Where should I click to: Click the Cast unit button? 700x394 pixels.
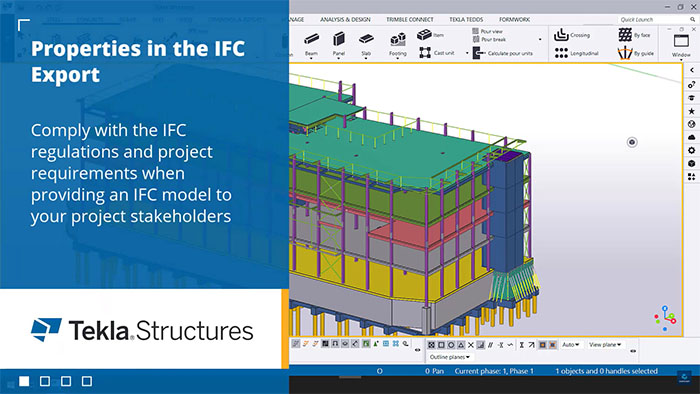point(436,53)
